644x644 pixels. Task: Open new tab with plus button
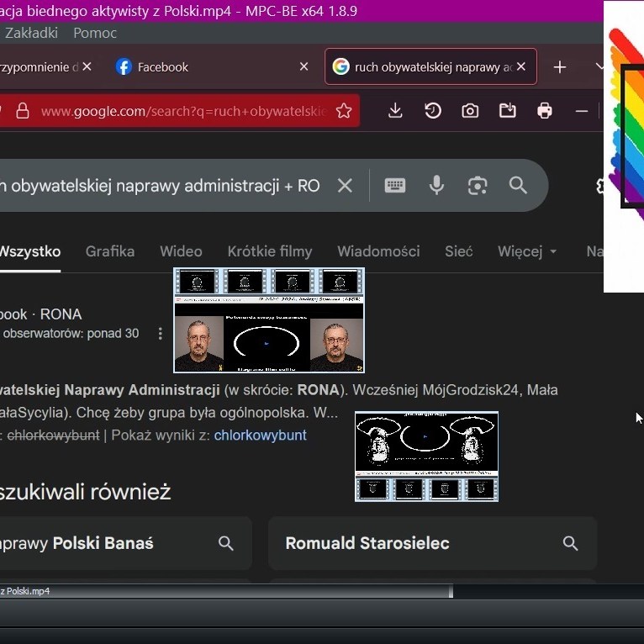point(560,67)
